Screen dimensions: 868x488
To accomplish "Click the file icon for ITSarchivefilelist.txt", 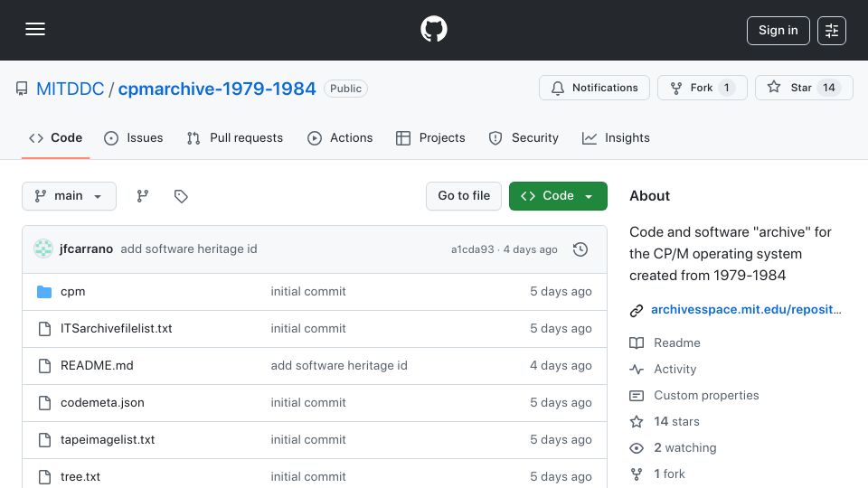I will coord(45,329).
